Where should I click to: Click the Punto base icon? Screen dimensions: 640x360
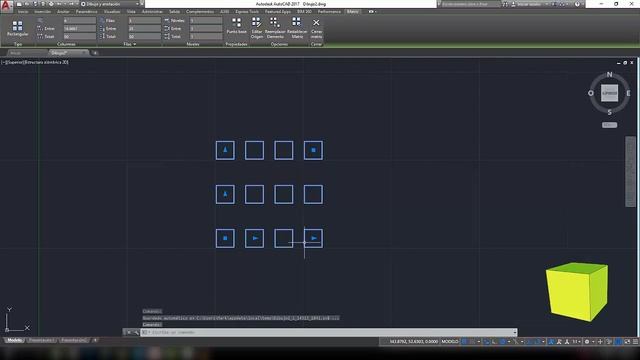(x=236, y=22)
